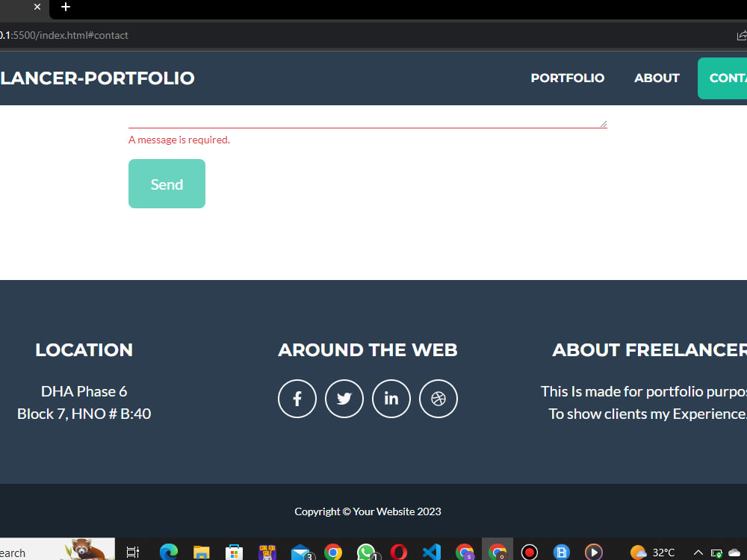This screenshot has width=747, height=560.
Task: Open a new browser tab
Action: pyautogui.click(x=66, y=7)
